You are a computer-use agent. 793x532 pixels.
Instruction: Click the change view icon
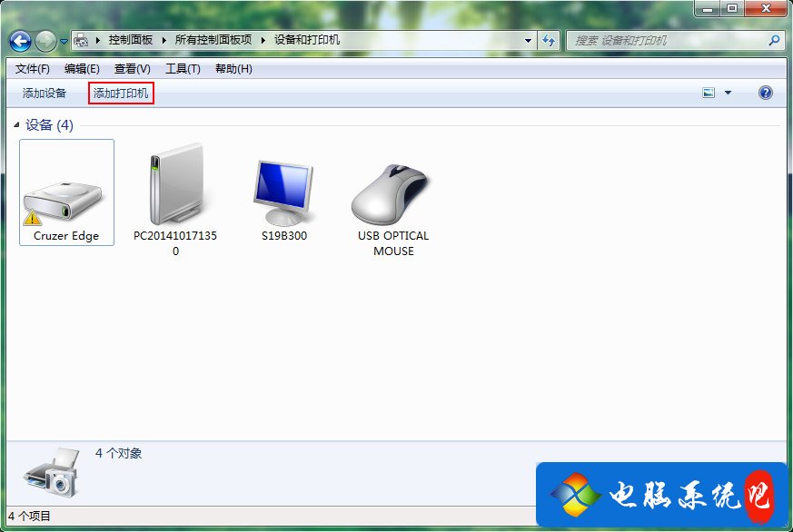pyautogui.click(x=709, y=93)
